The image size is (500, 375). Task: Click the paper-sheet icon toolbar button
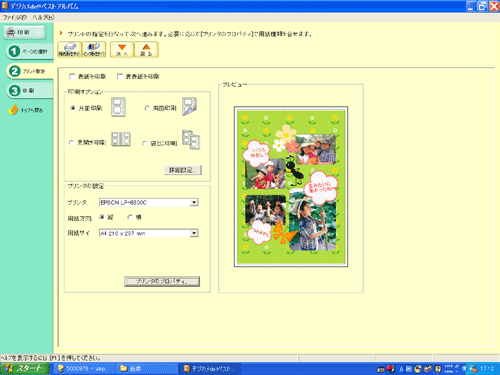(x=69, y=49)
